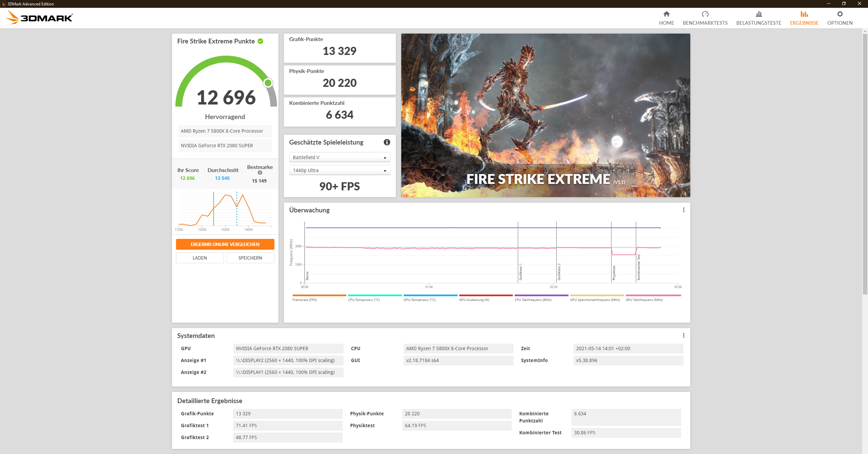Click green validation checkmark next to title

[x=261, y=41]
